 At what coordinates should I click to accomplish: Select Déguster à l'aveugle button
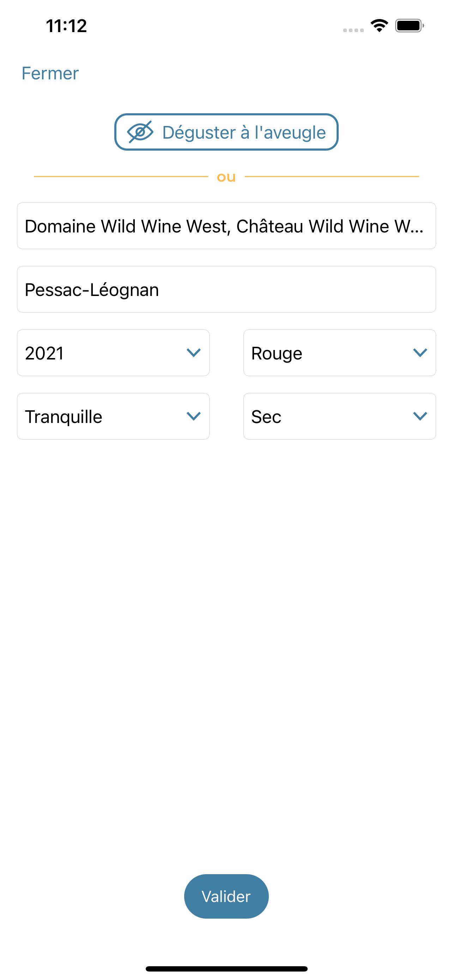(x=226, y=132)
